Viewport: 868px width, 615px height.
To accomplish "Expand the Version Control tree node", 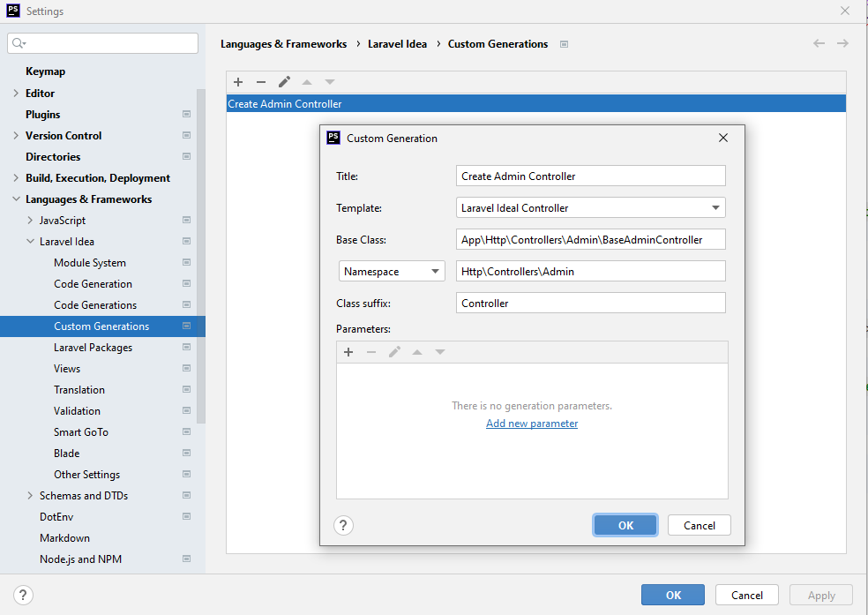I will click(17, 135).
